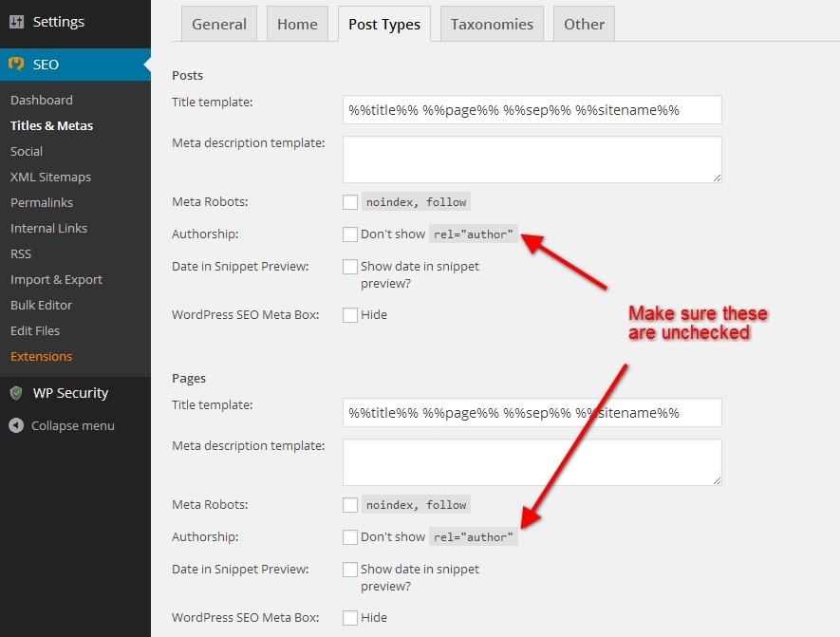Go to the Bulk Editor

click(42, 305)
